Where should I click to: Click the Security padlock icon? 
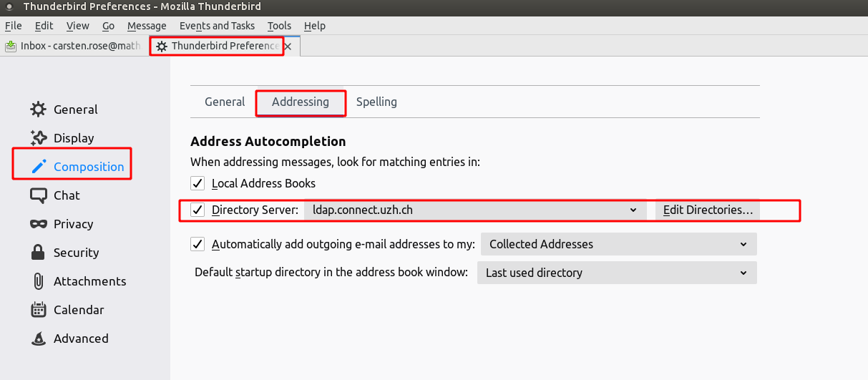38,253
